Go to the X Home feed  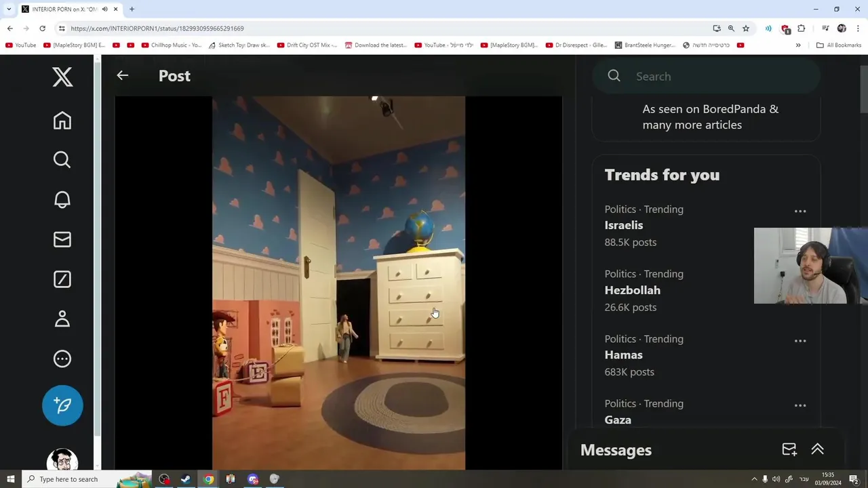(62, 121)
